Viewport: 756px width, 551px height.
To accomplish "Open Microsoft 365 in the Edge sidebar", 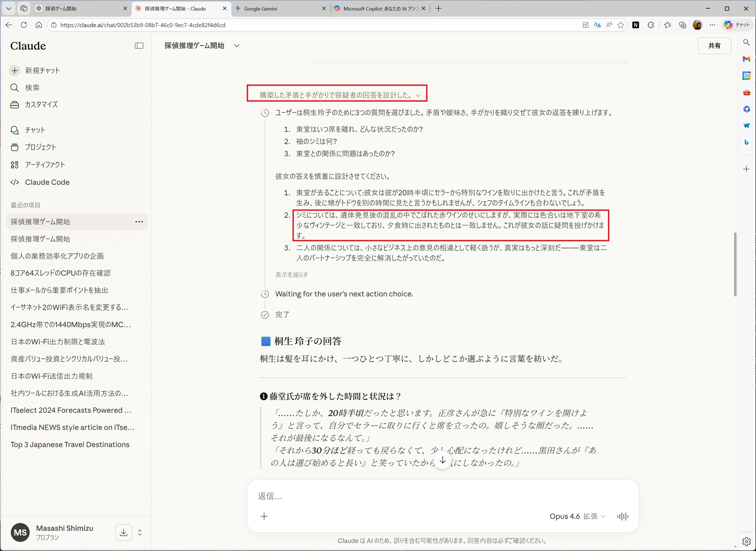I will coord(746,109).
